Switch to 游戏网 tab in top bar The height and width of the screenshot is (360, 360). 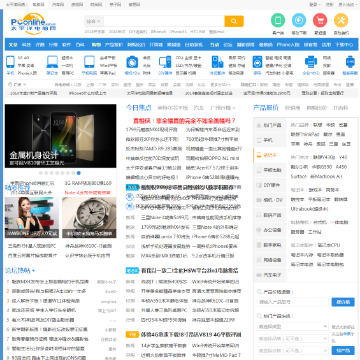[77, 5]
